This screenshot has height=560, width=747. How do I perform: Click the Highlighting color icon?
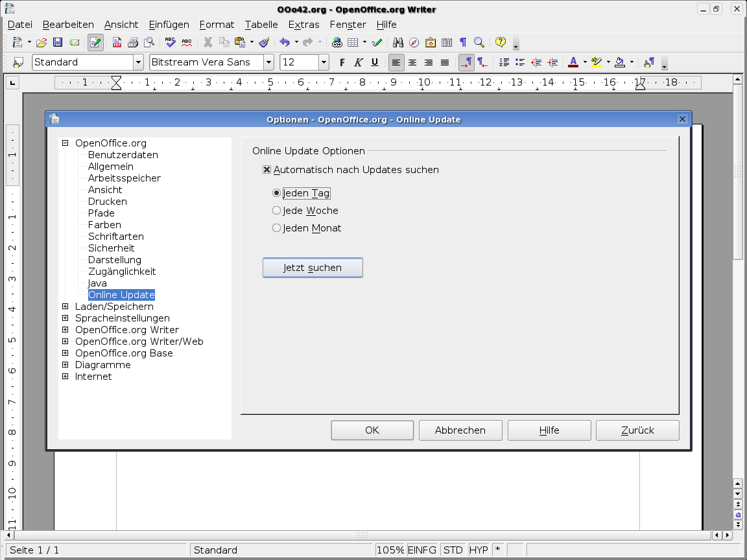597,62
